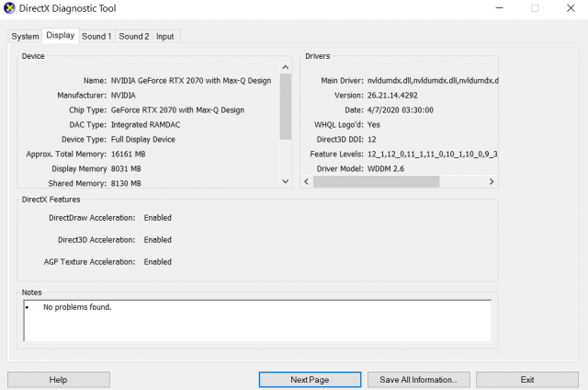Click the Next Page button
The height and width of the screenshot is (390, 588).
coord(310,379)
